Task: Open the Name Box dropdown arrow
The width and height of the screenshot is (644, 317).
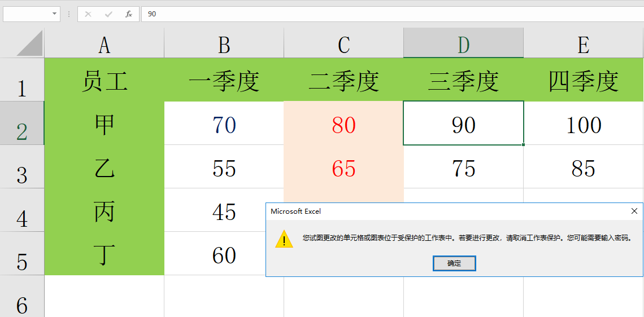Action: (54, 14)
